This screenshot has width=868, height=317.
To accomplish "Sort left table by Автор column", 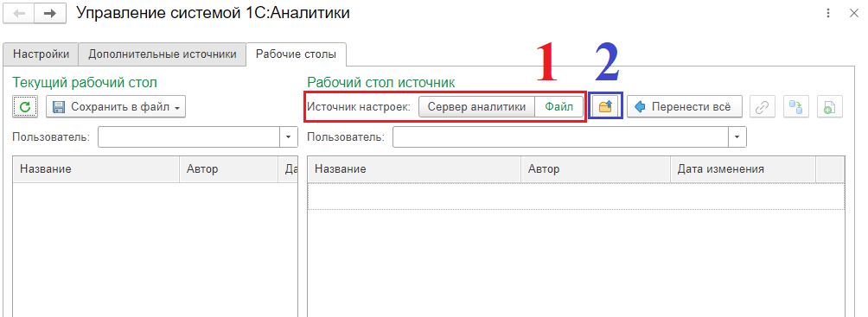I will coord(228,169).
